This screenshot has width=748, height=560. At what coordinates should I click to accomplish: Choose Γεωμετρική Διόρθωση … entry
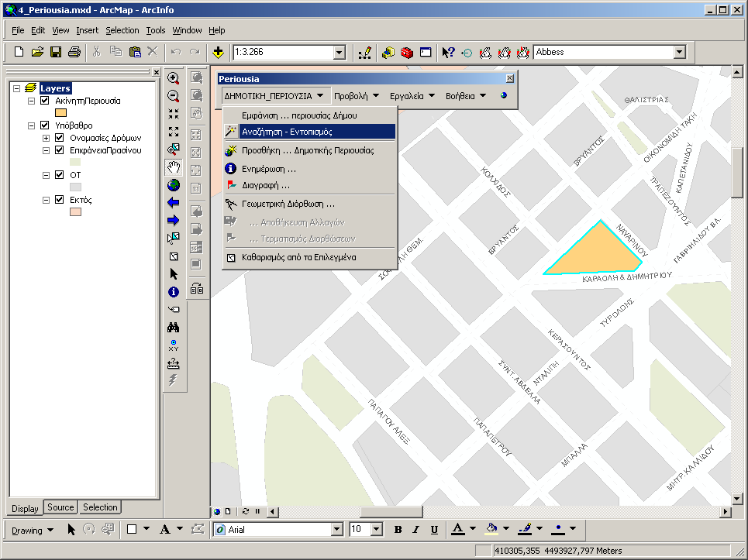[309, 204]
